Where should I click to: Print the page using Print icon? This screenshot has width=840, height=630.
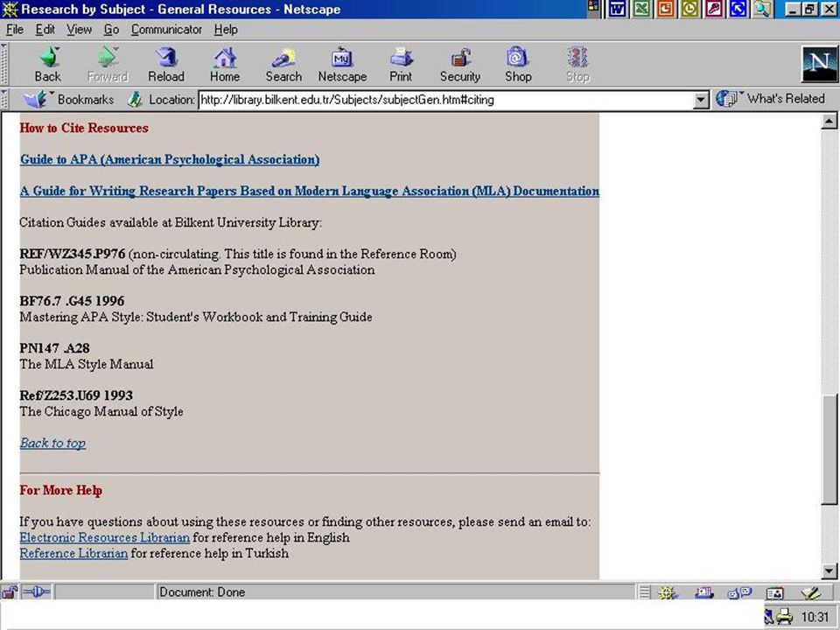pos(401,64)
